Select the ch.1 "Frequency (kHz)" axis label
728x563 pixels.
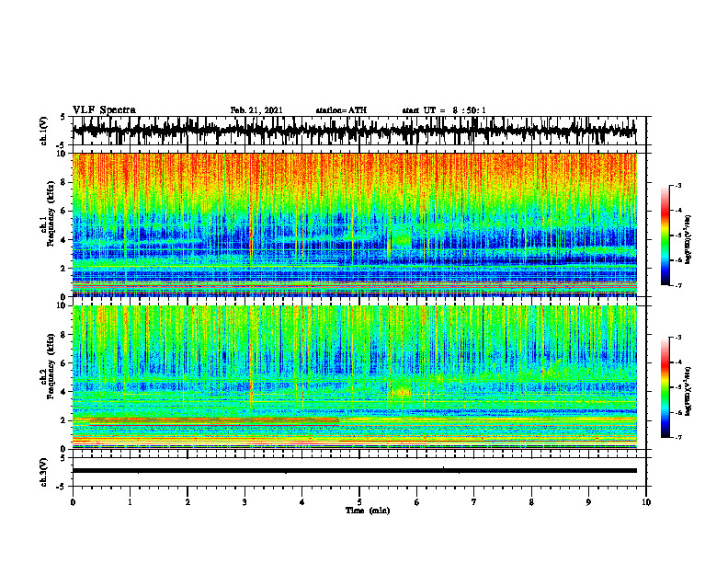click(51, 213)
